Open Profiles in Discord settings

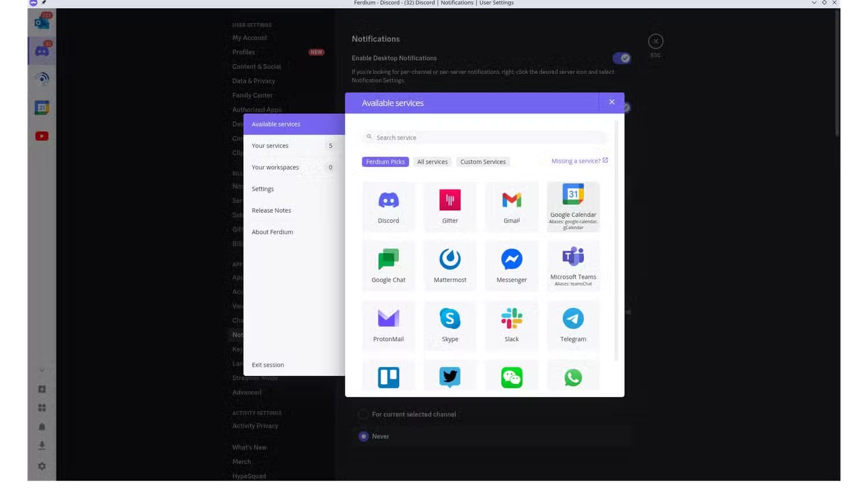[x=243, y=52]
